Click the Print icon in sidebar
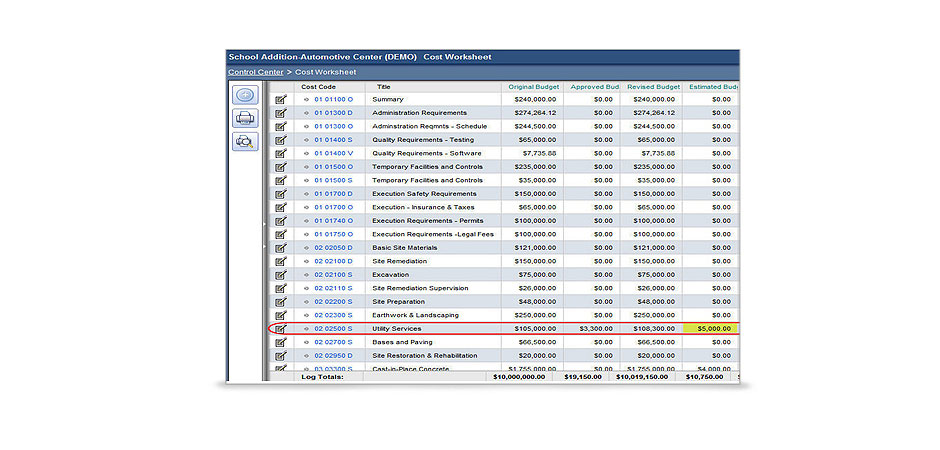The width and height of the screenshot is (940, 450). (x=245, y=118)
